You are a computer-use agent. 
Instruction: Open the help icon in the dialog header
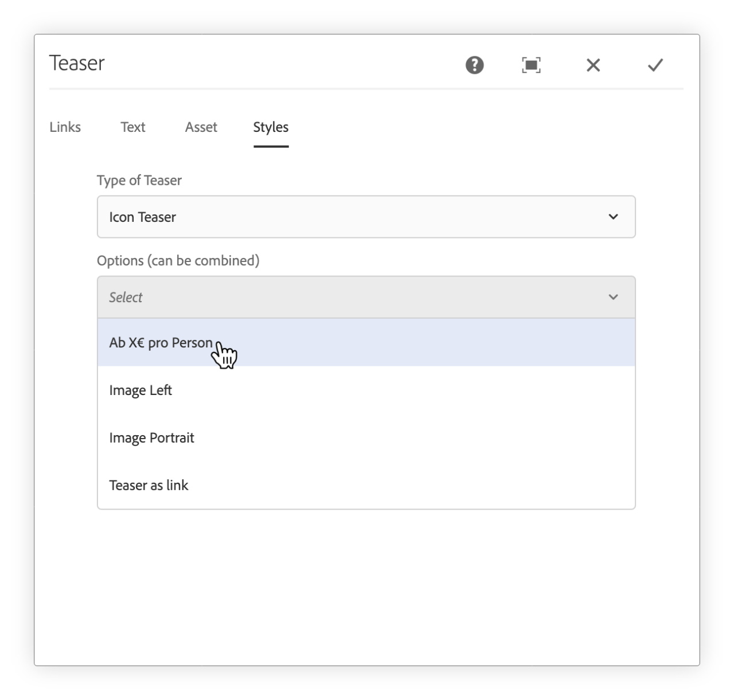pos(474,65)
